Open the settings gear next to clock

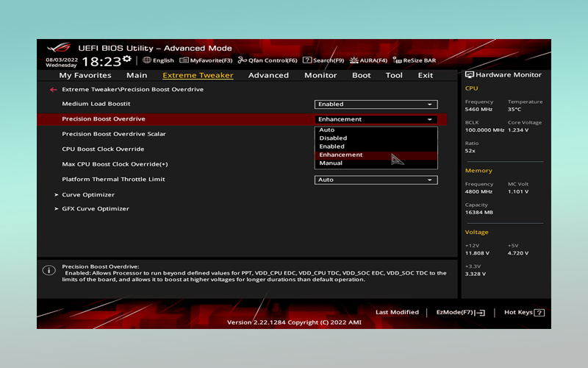click(127, 59)
